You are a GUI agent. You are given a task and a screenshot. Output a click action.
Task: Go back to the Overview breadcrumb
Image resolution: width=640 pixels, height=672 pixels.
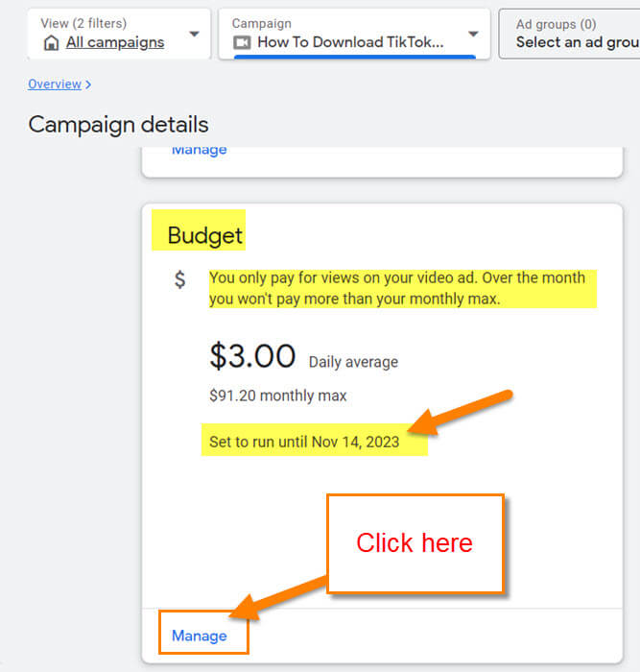point(55,84)
